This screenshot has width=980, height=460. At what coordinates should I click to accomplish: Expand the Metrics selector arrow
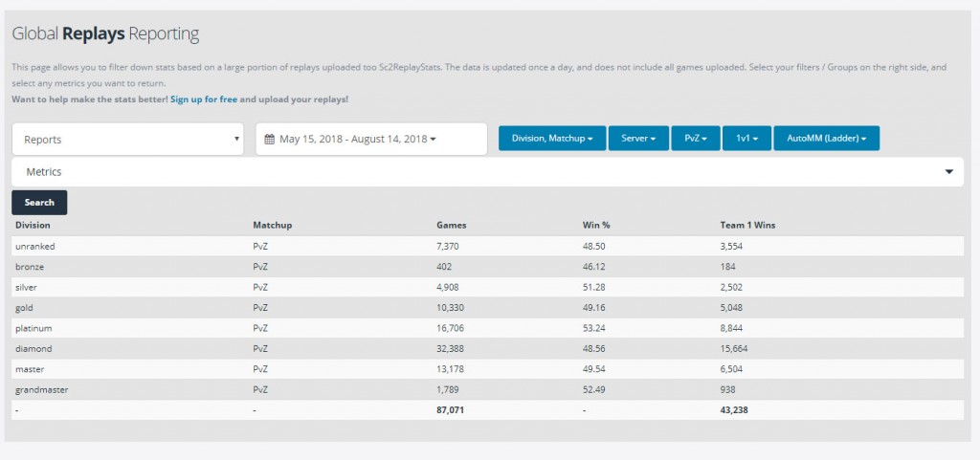(948, 172)
